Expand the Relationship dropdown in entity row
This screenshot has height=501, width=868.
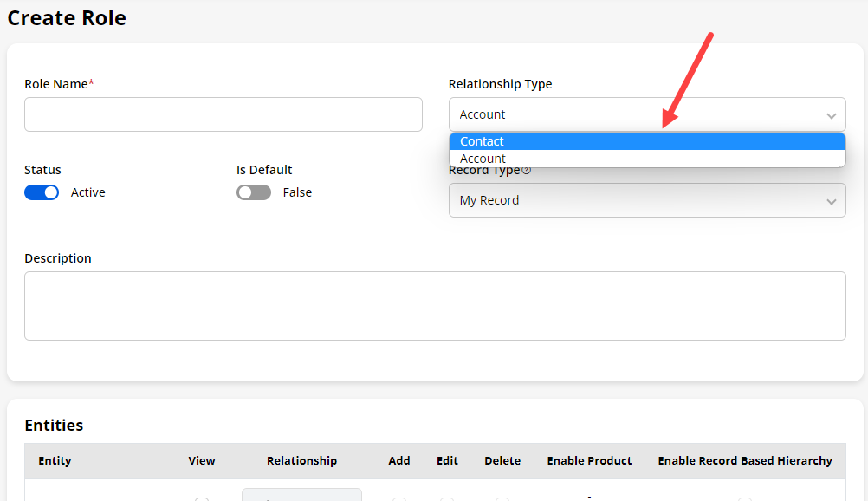pyautogui.click(x=301, y=496)
